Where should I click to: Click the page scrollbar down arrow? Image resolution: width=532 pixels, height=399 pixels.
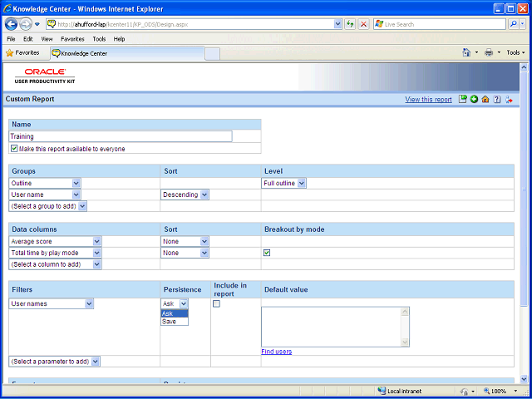pos(523,379)
